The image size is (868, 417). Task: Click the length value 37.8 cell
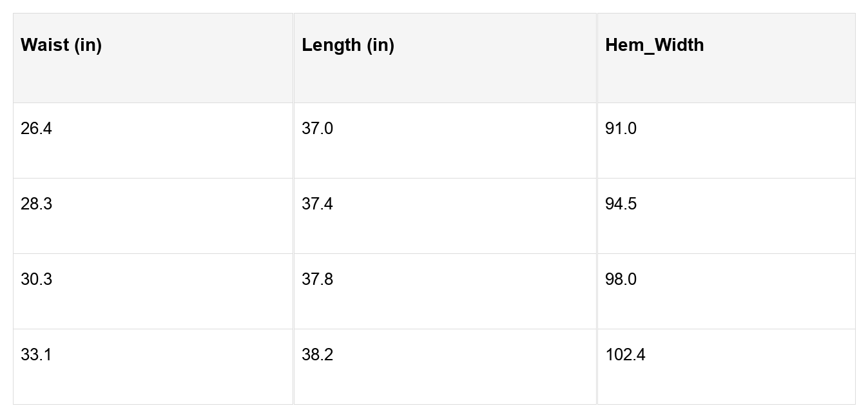click(x=317, y=280)
